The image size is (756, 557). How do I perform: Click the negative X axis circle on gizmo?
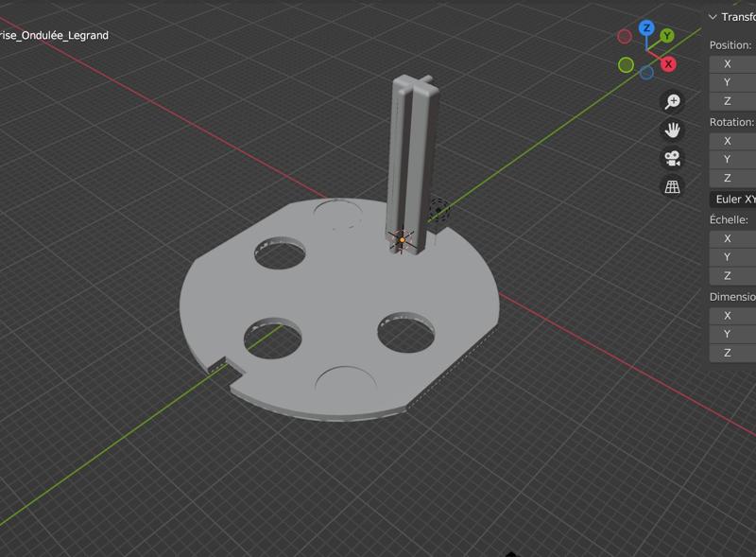coord(625,36)
